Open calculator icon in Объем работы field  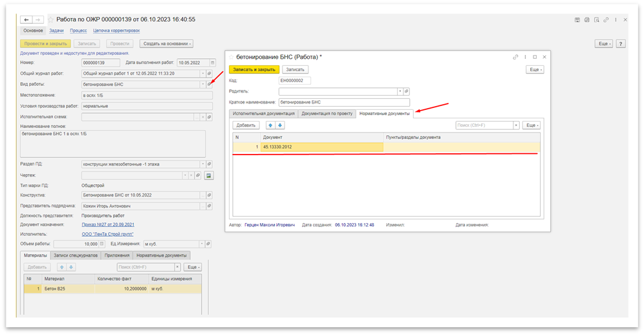[101, 244]
